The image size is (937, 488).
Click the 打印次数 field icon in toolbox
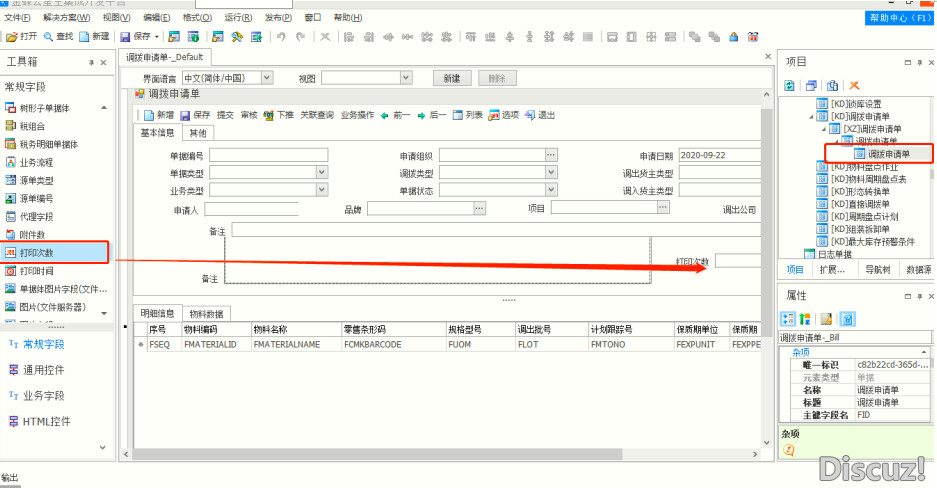(11, 253)
